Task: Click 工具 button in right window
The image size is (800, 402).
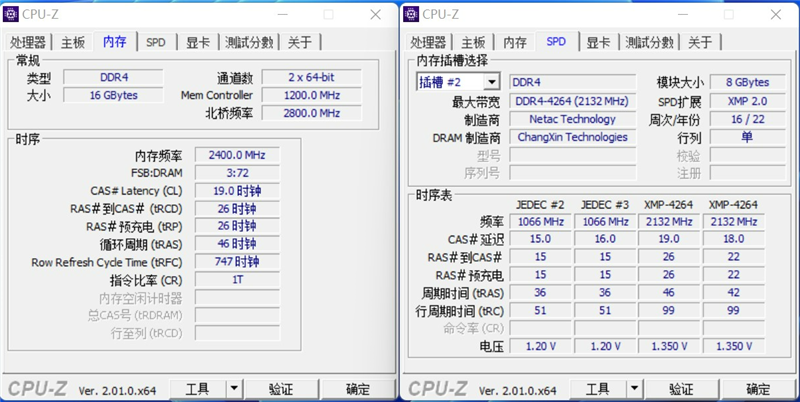Action: (x=597, y=389)
